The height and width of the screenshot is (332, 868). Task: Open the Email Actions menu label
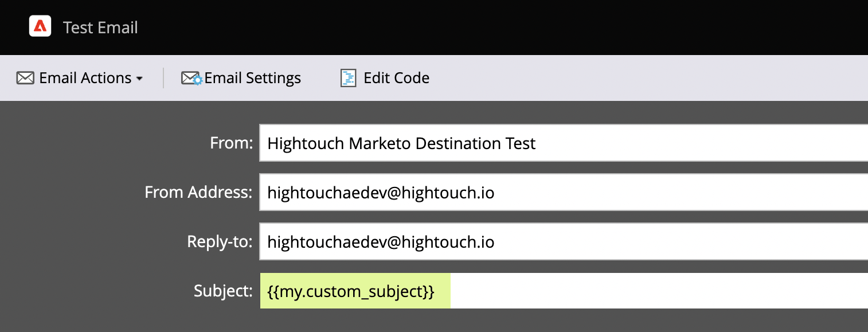click(x=85, y=78)
